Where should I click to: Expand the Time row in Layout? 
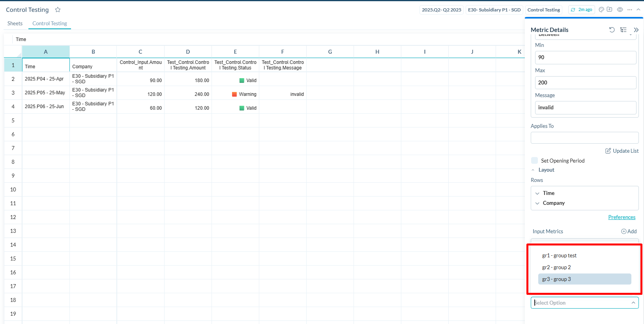pos(537,193)
